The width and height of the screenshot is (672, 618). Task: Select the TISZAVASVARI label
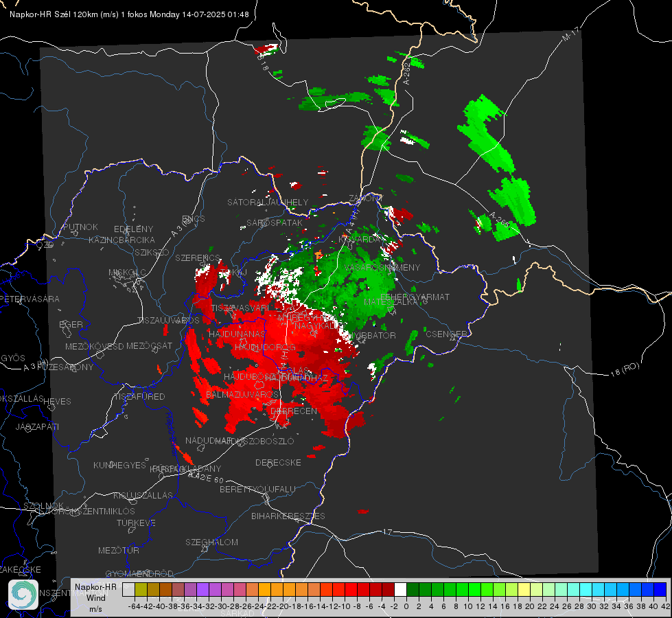click(x=240, y=308)
